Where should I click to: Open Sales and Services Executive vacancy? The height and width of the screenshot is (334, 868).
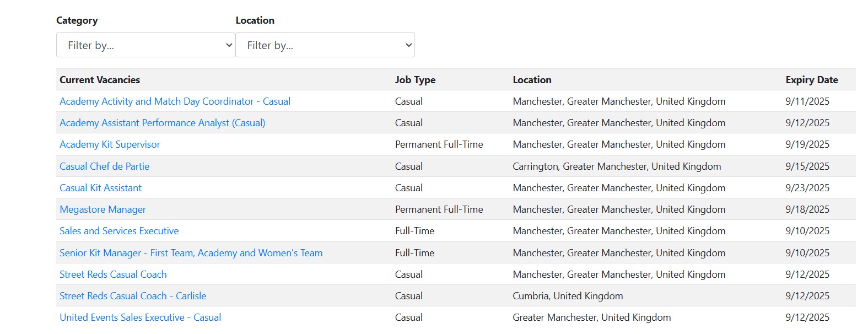[x=119, y=231]
